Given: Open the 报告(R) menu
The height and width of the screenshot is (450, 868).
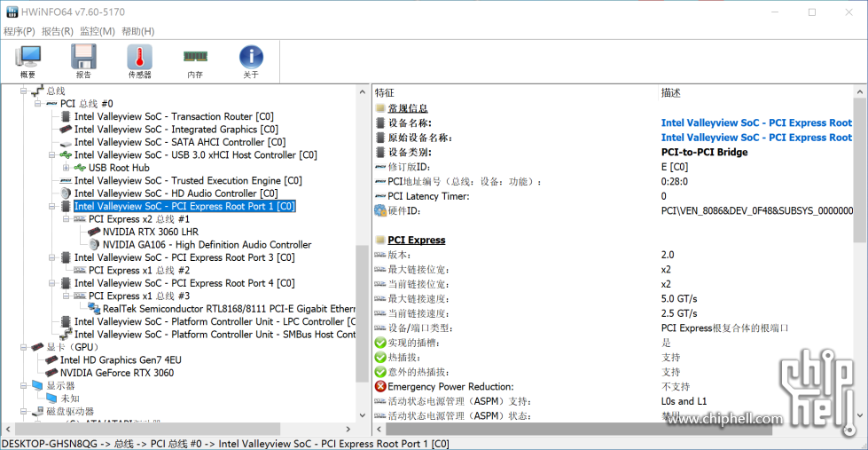Looking at the screenshot, I should (x=58, y=32).
